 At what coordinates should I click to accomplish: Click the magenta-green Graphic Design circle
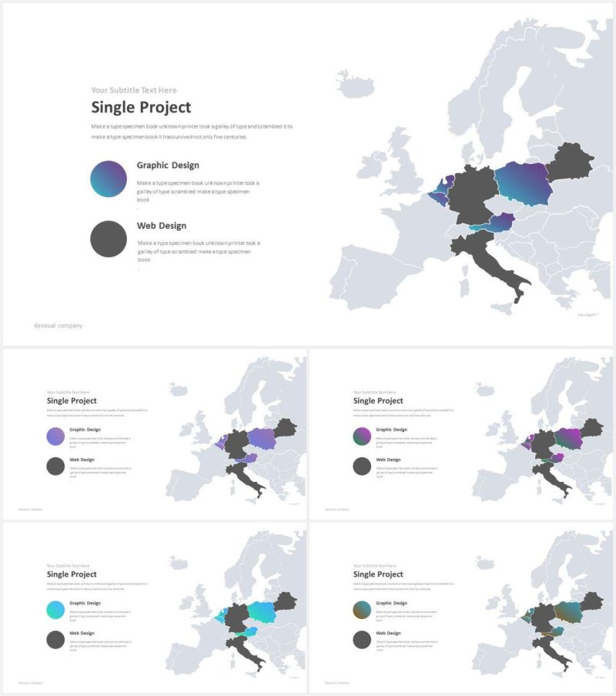pos(362,437)
